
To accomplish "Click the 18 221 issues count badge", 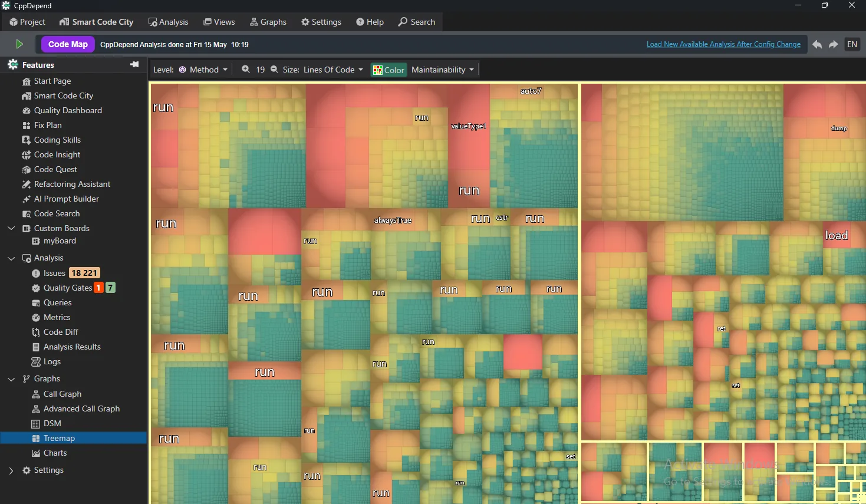I will pyautogui.click(x=84, y=273).
